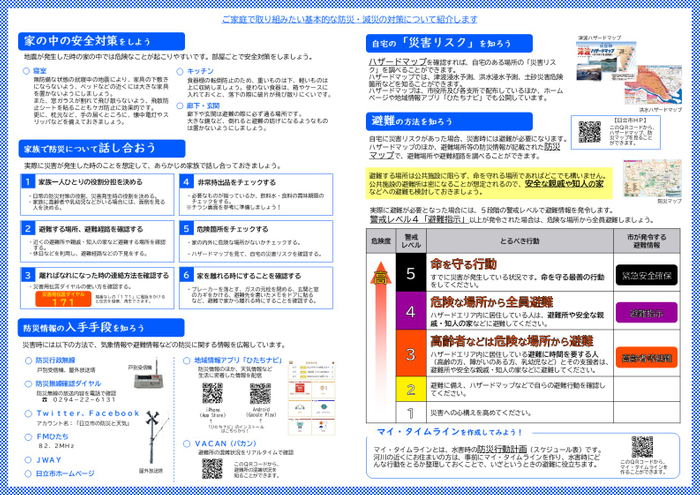Click the blue number 6 badge for 家を離れる時にすること

point(187,275)
